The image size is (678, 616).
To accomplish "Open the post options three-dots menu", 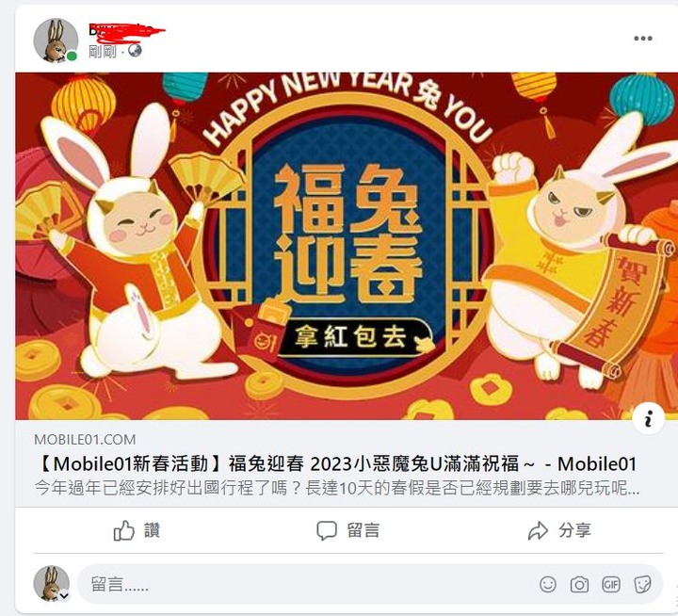I will pyautogui.click(x=643, y=39).
